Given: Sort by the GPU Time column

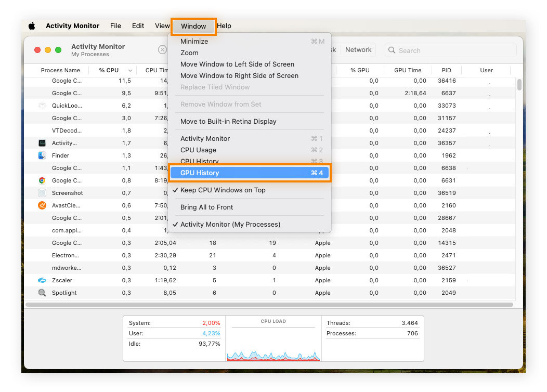Looking at the screenshot, I should [408, 71].
